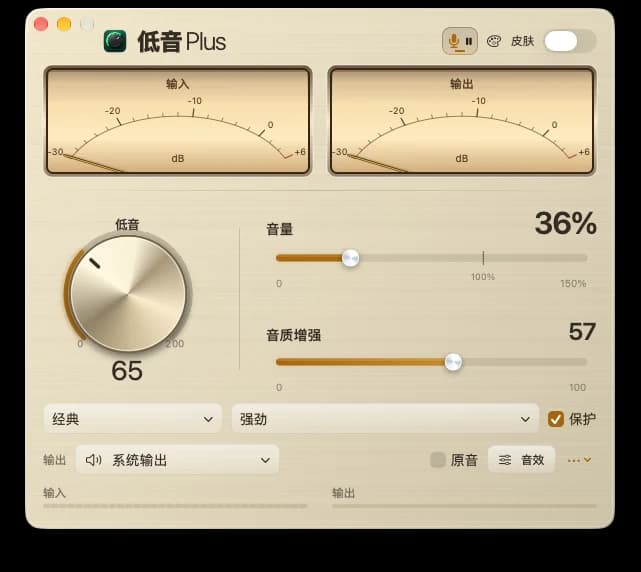This screenshot has width=641, height=572.
Task: Click the 低音 bass knob
Action: 128,293
